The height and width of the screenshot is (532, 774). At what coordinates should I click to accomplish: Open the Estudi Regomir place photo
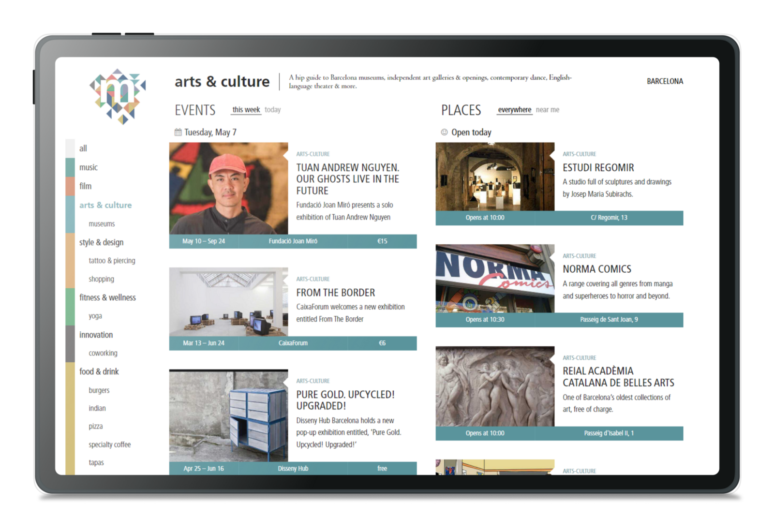tap(495, 177)
